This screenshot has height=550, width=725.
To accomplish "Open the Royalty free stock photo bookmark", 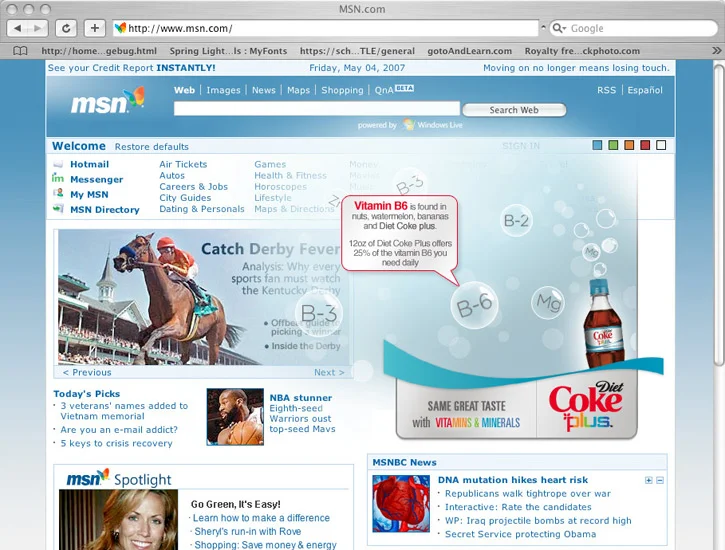I will tap(582, 51).
